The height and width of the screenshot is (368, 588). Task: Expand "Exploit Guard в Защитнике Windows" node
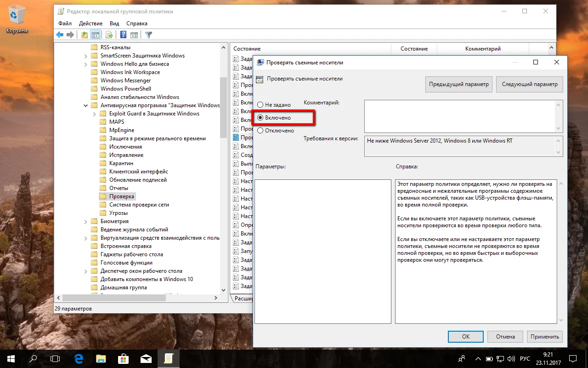(x=95, y=114)
